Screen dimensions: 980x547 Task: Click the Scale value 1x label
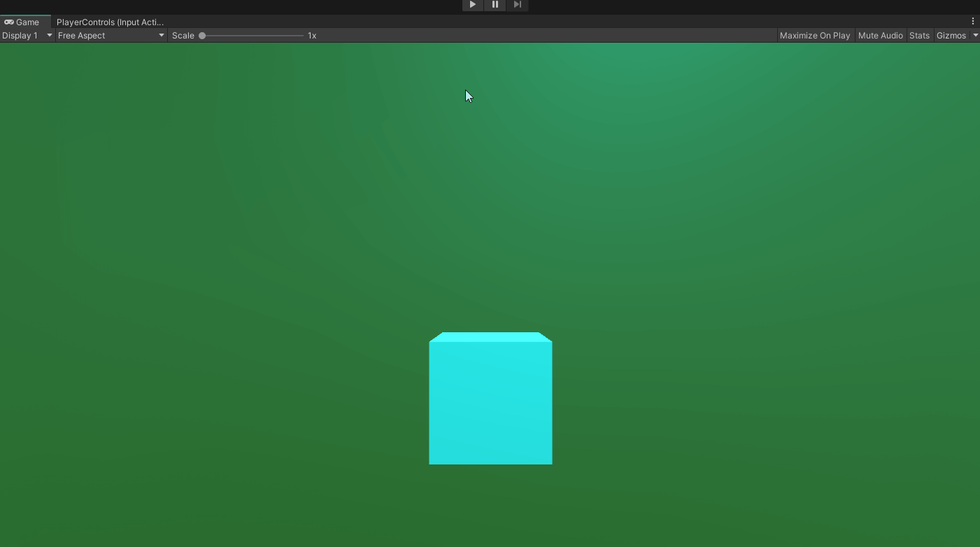(x=312, y=36)
